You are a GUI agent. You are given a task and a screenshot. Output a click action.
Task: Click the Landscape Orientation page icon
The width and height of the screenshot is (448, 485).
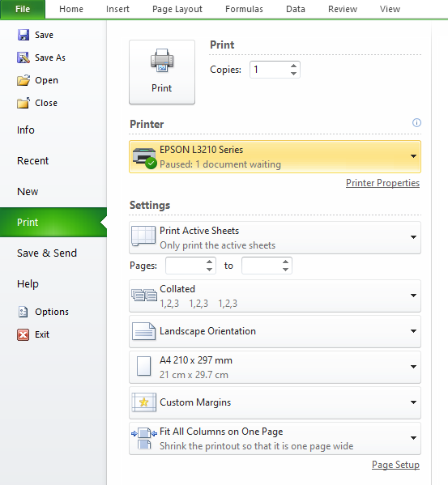[143, 331]
